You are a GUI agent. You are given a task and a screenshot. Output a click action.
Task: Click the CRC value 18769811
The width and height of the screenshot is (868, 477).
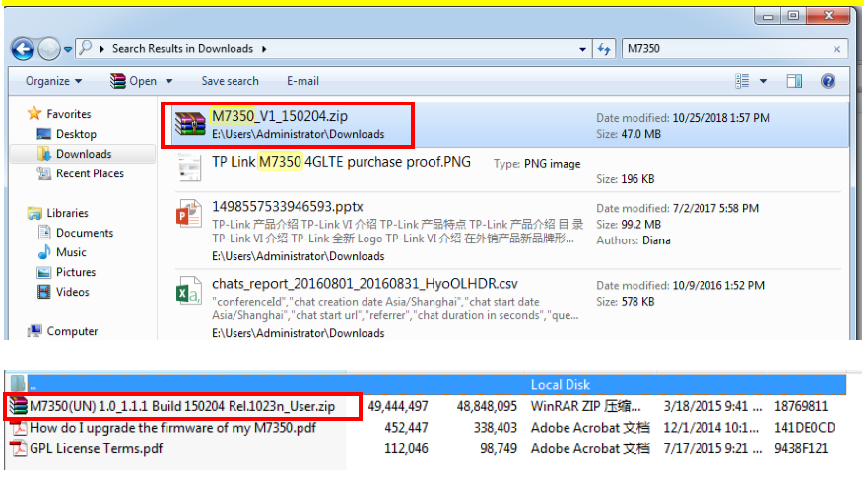point(800,407)
